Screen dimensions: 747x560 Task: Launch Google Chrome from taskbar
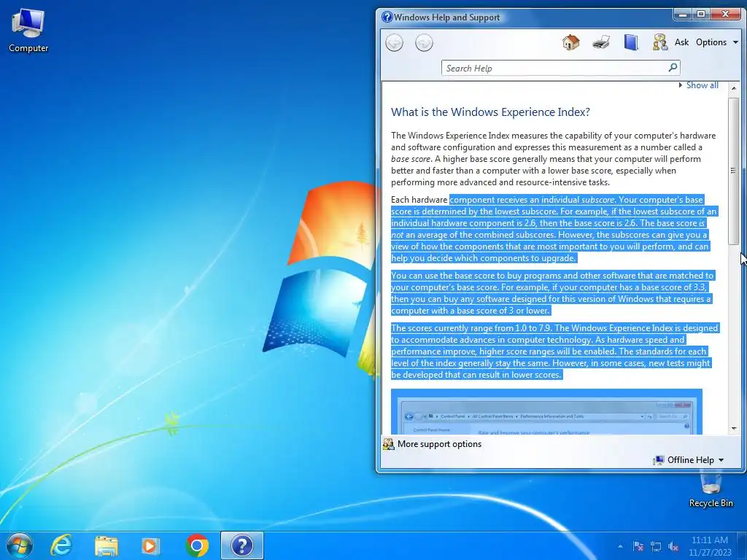pyautogui.click(x=197, y=545)
